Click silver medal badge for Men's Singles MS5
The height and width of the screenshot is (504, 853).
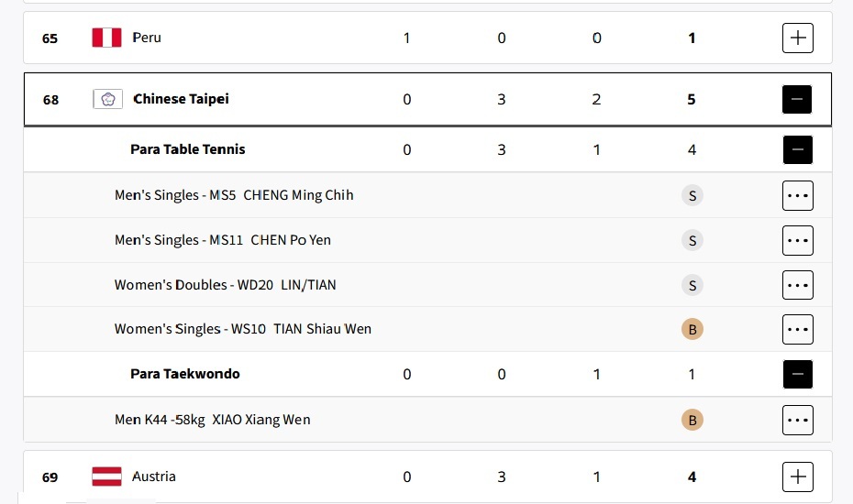point(692,195)
